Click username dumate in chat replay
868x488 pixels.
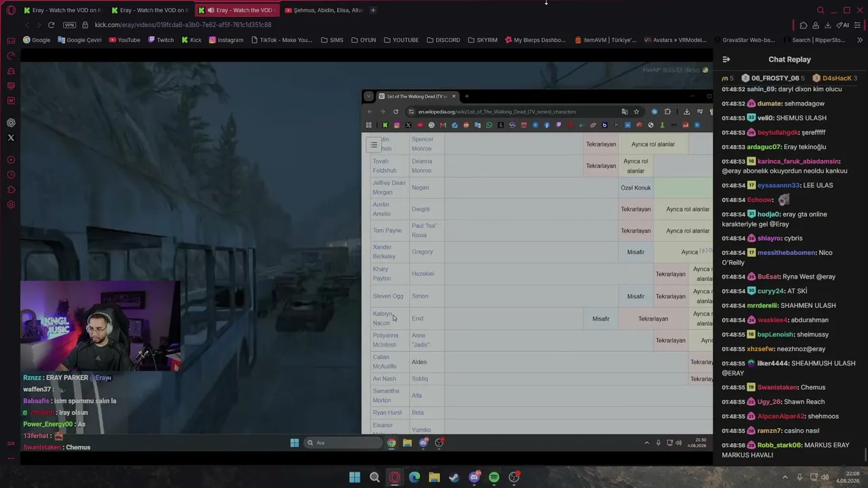pos(770,104)
